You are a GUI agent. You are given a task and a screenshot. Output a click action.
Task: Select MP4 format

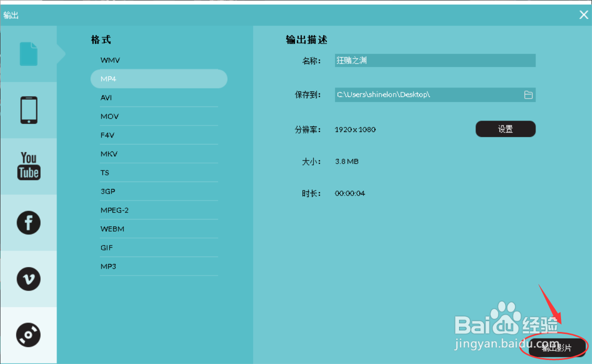[159, 78]
